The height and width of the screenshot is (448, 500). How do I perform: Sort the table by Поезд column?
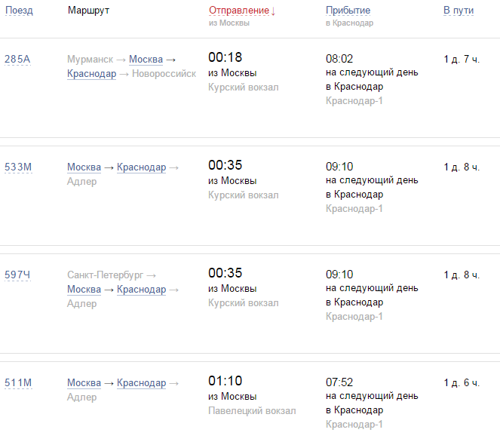pyautogui.click(x=19, y=11)
